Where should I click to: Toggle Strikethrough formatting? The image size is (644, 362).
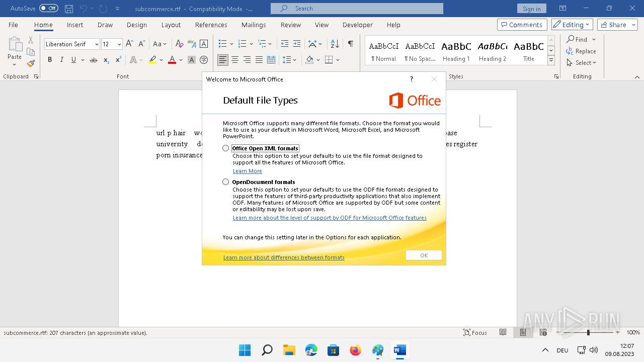click(93, 60)
